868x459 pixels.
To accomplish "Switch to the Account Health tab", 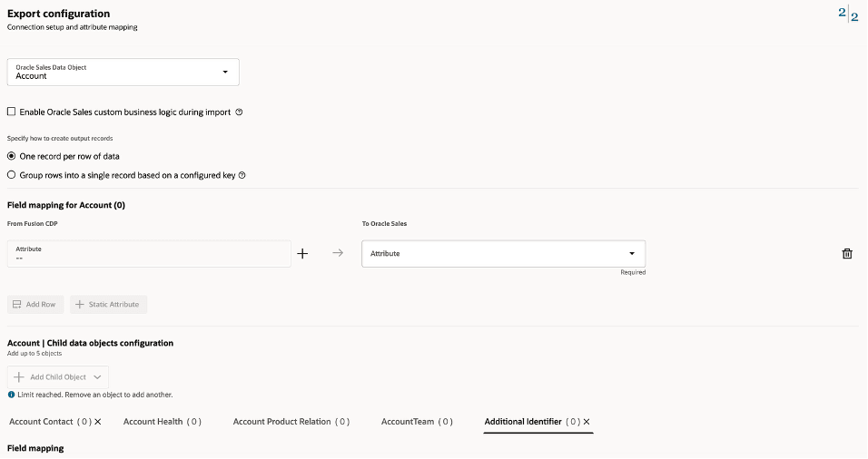I will (x=163, y=422).
